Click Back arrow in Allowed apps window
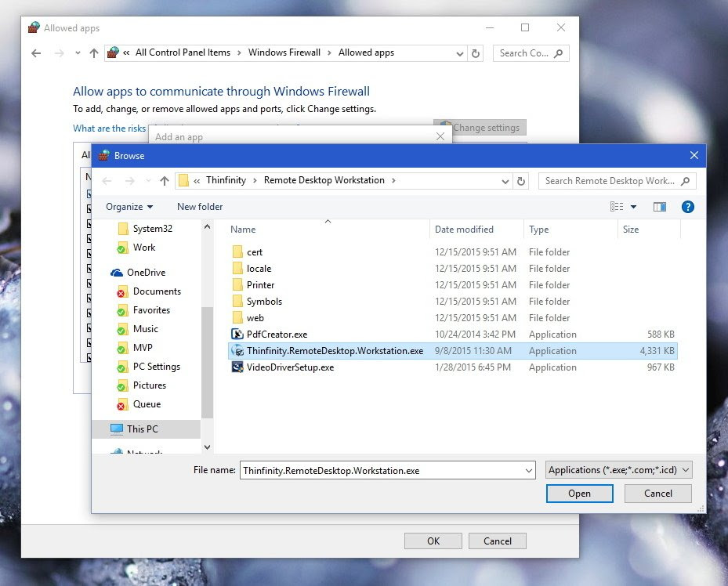 point(36,53)
